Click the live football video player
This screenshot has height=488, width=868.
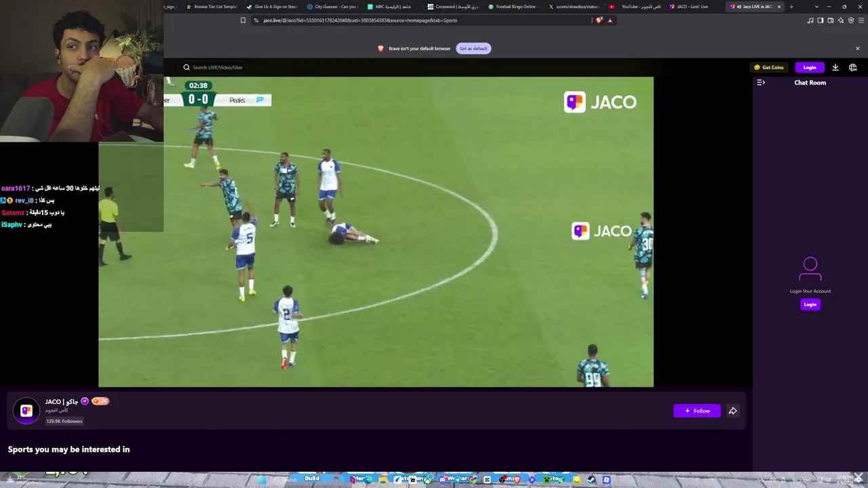tap(376, 232)
